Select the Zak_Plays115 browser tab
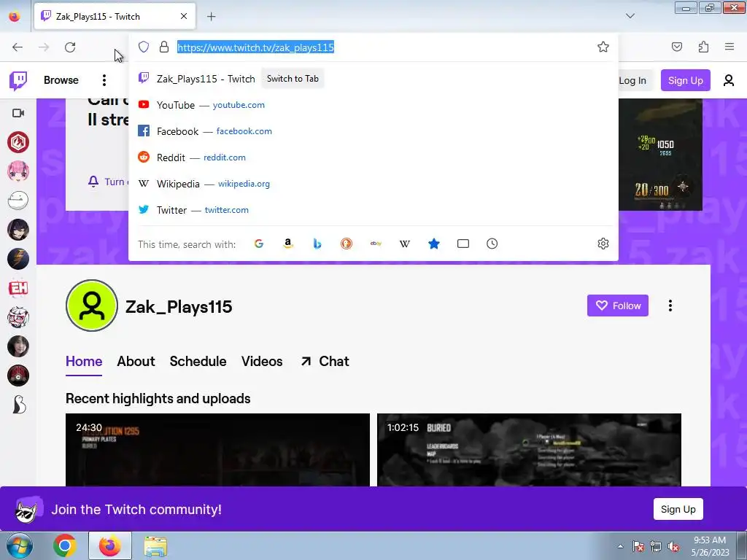Viewport: 747px width, 560px height. click(115, 17)
